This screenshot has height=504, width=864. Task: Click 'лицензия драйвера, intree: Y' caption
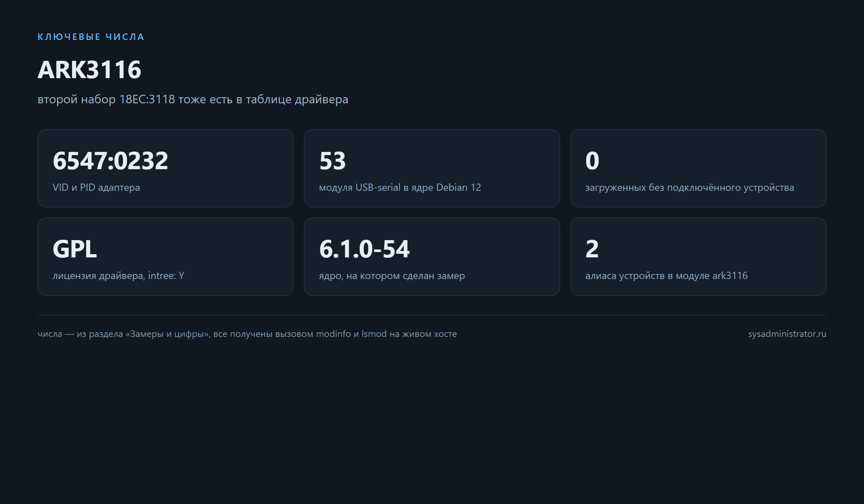click(x=118, y=276)
